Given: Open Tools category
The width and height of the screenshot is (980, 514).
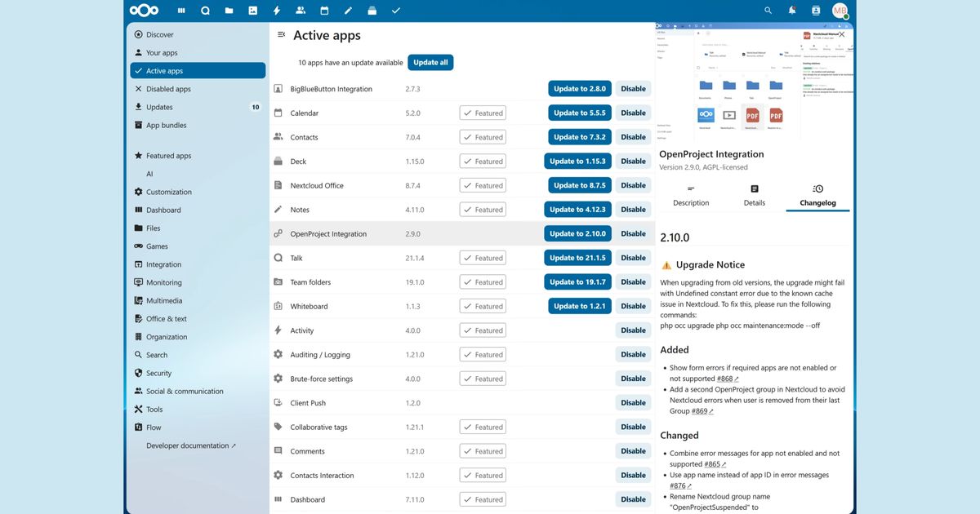Looking at the screenshot, I should pos(198,410).
